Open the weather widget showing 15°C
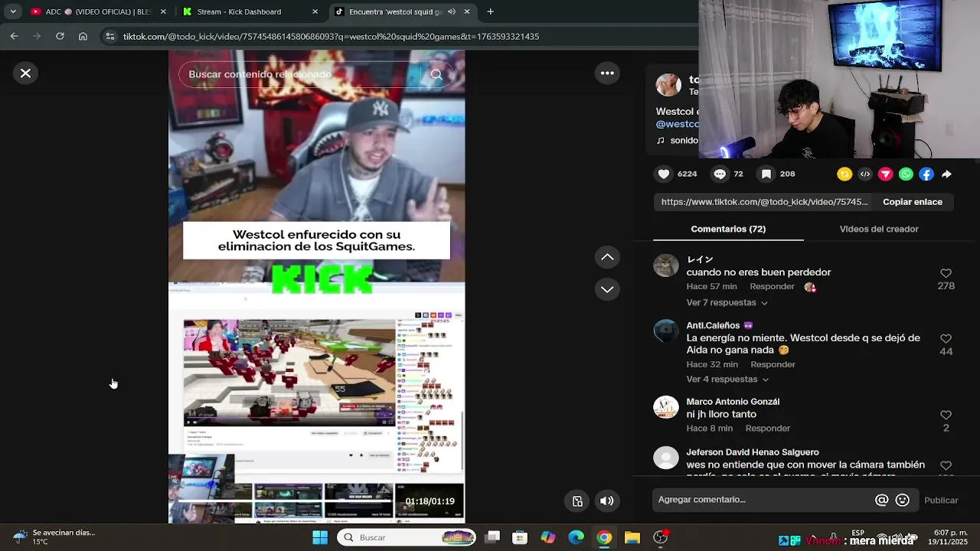The image size is (980, 551). point(54,537)
